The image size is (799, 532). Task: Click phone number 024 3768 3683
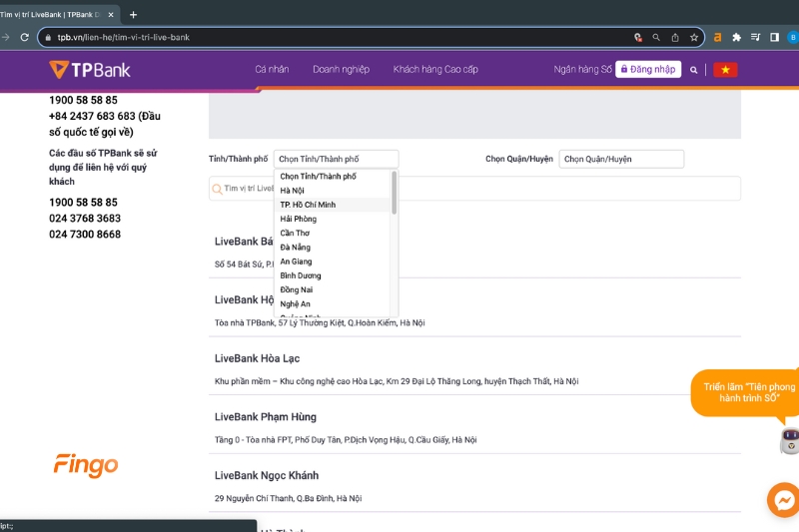tap(85, 219)
